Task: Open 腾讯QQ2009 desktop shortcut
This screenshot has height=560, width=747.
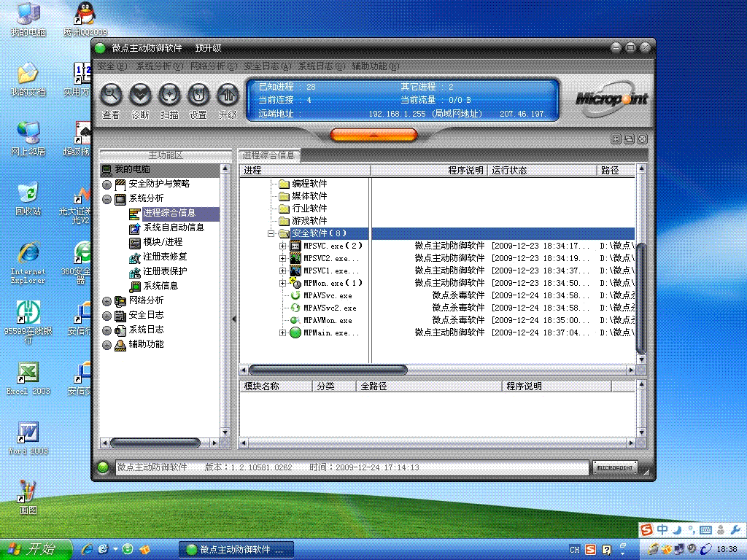Action: tap(85, 20)
